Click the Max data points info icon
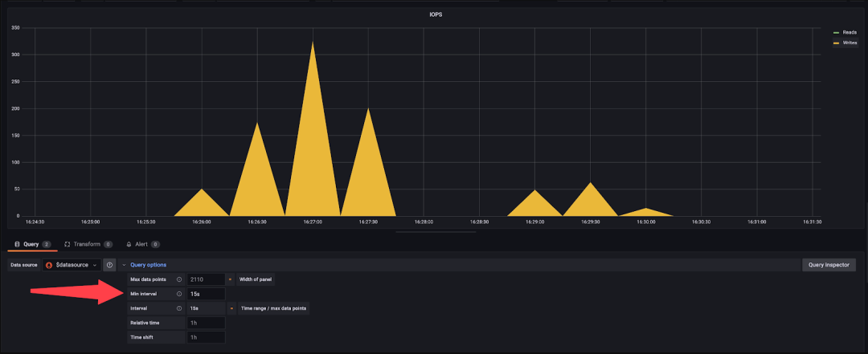The image size is (868, 354). coord(178,279)
